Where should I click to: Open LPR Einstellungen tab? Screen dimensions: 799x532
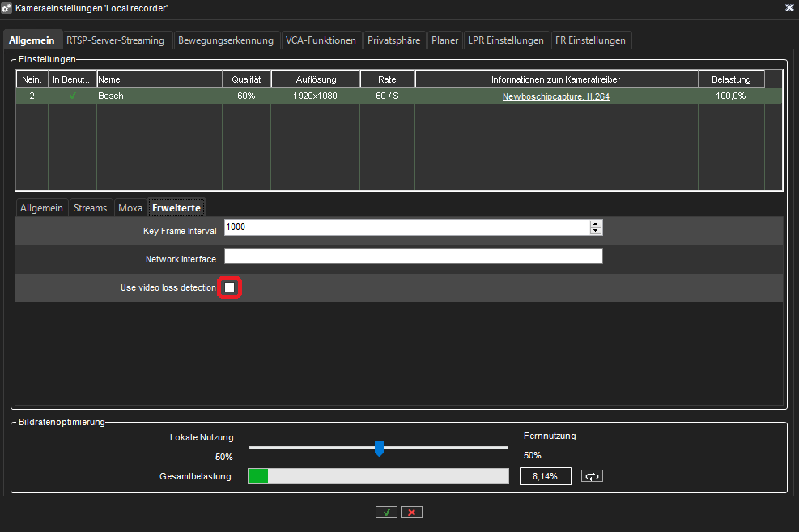506,40
